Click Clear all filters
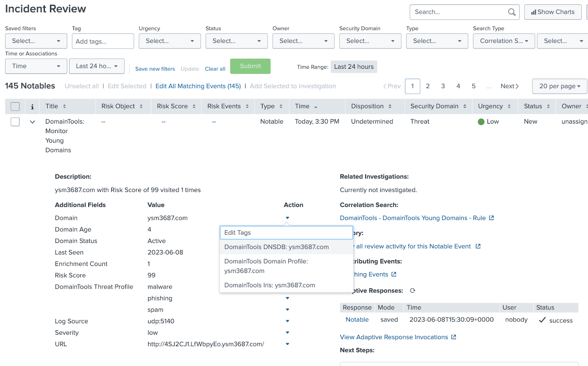 coord(215,69)
